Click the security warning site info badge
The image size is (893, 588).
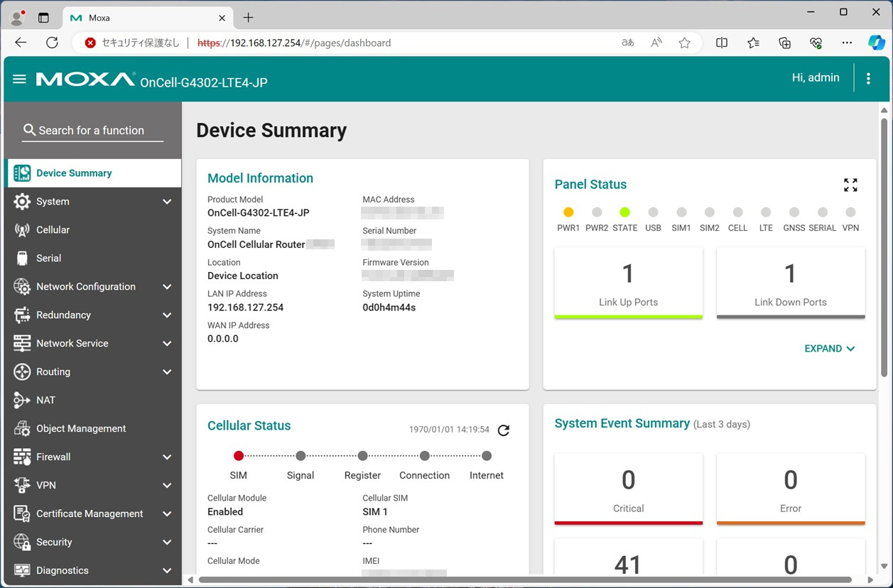click(132, 43)
